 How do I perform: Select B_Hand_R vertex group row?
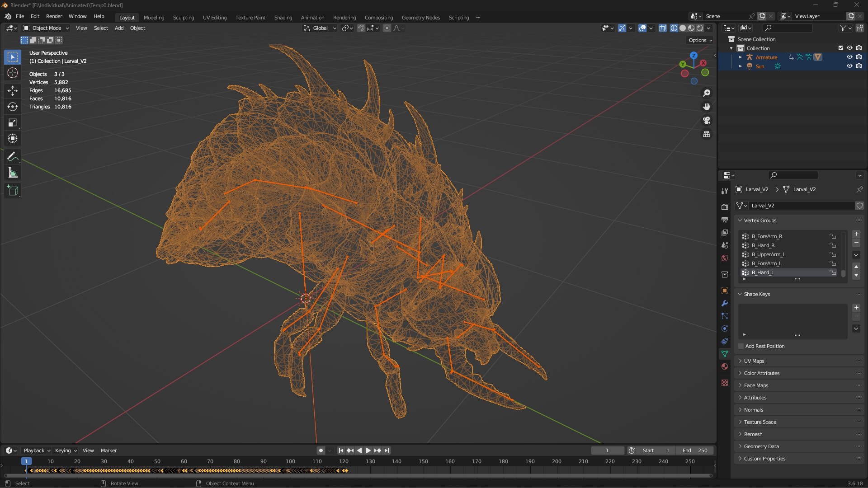point(789,245)
